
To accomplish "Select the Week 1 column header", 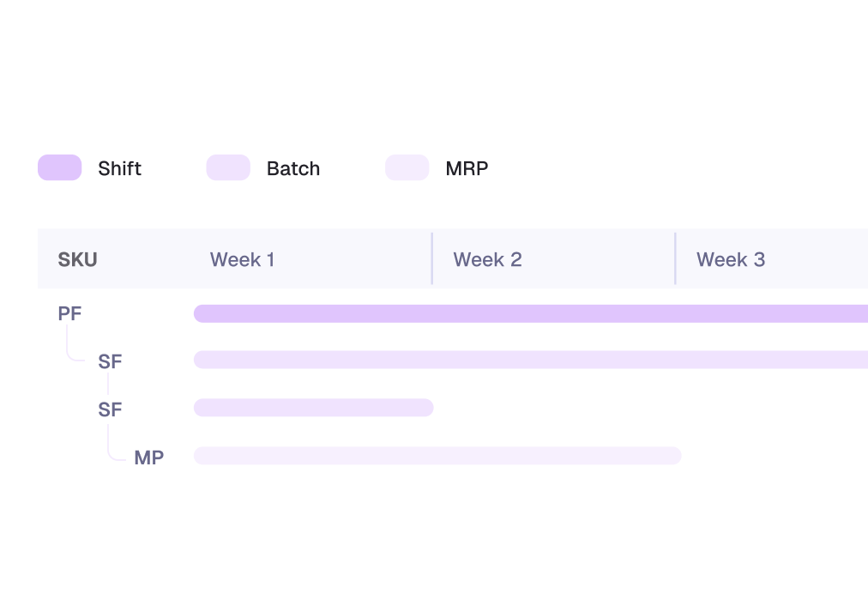I will [243, 259].
